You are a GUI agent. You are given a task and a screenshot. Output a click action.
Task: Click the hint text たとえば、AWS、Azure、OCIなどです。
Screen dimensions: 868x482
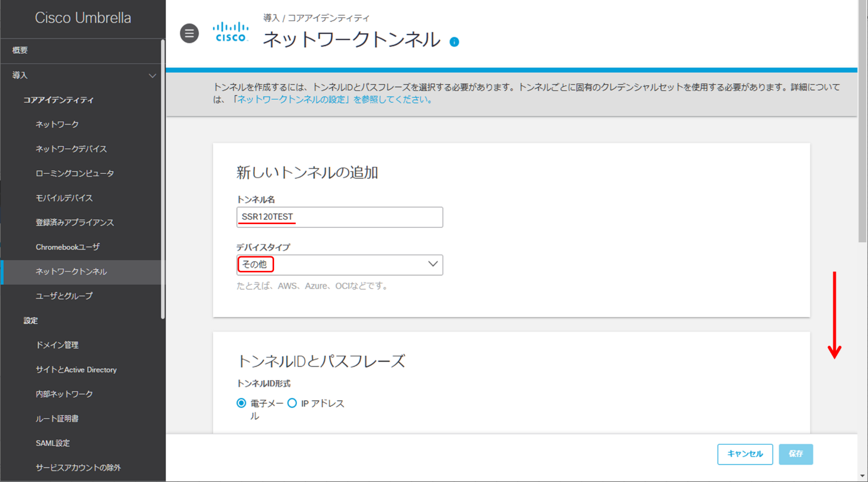pos(313,286)
